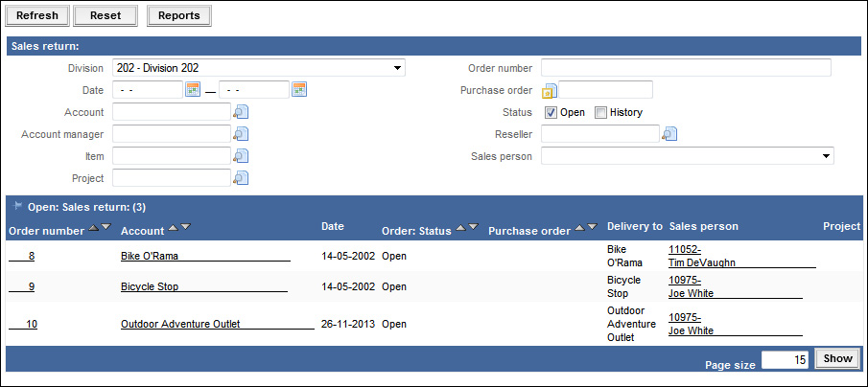The width and height of the screenshot is (868, 387).
Task: Click Account manager lookup icon
Action: click(x=241, y=134)
